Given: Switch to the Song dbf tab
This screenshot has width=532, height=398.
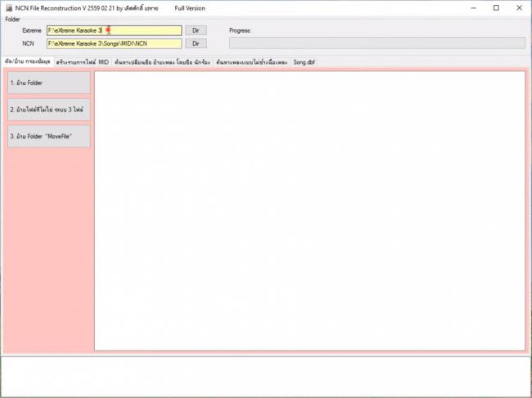Looking at the screenshot, I should click(304, 62).
